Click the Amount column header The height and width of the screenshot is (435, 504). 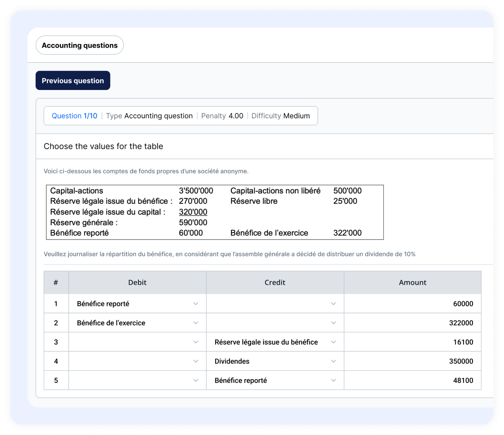point(412,282)
